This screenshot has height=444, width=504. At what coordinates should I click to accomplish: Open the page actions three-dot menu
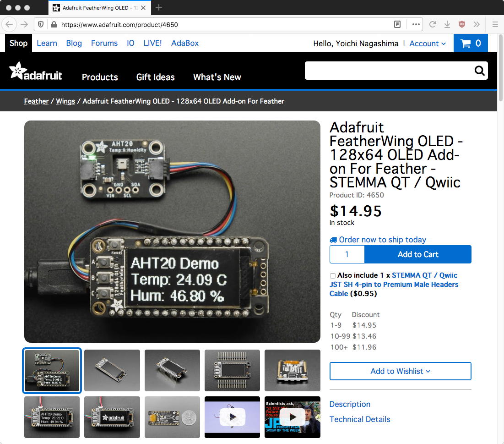click(x=416, y=24)
